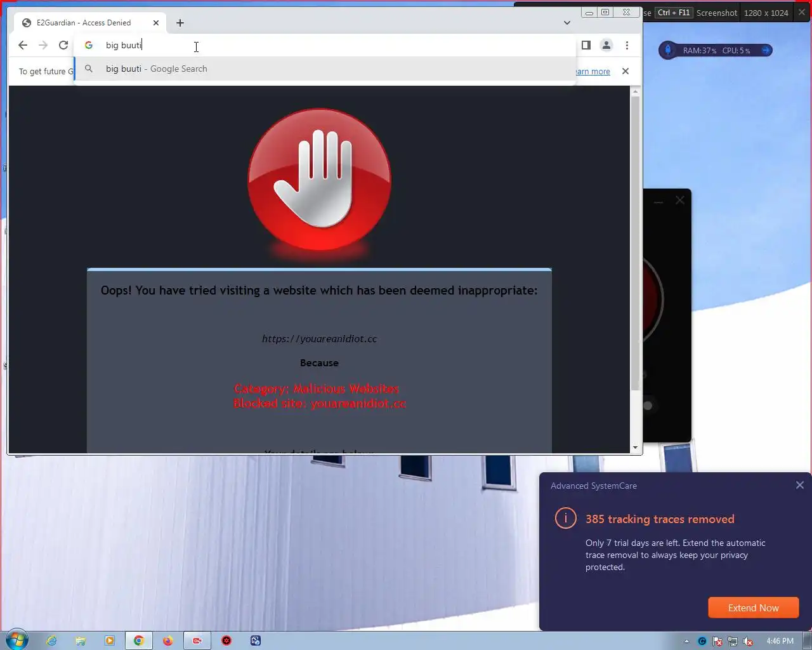Launch Internet Explorer from the taskbar

[x=51, y=640]
